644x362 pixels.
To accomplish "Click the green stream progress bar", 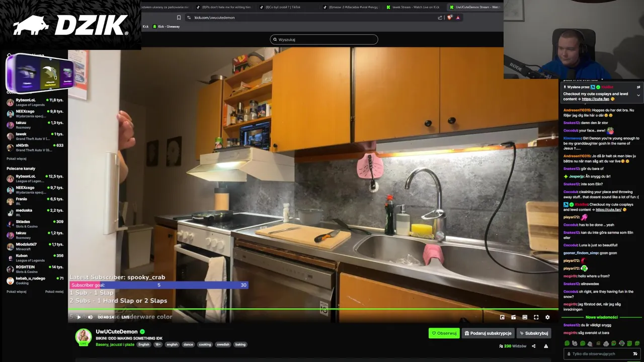I will (x=313, y=309).
